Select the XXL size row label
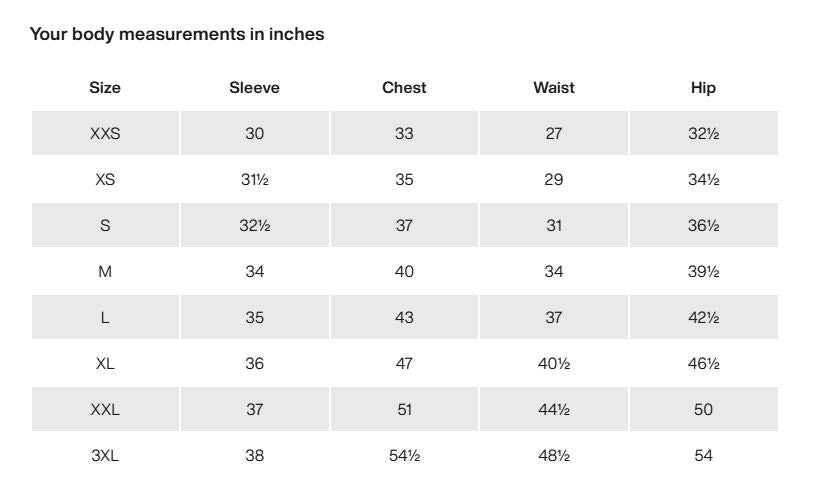The height and width of the screenshot is (499, 818). [105, 410]
